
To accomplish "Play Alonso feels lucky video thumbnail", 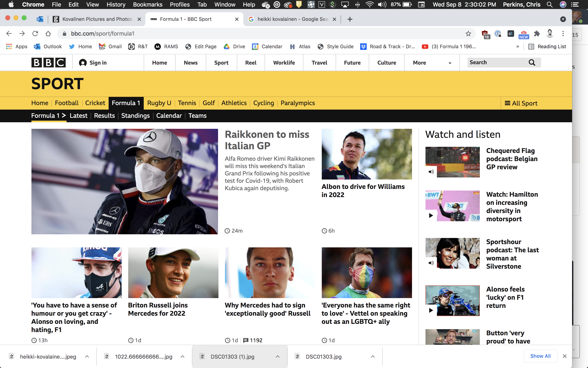I will coord(452,301).
